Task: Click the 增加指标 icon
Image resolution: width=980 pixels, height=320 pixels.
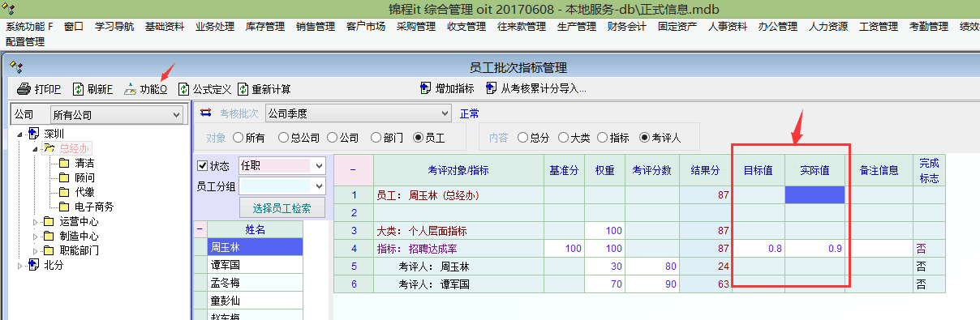Action: [x=426, y=88]
